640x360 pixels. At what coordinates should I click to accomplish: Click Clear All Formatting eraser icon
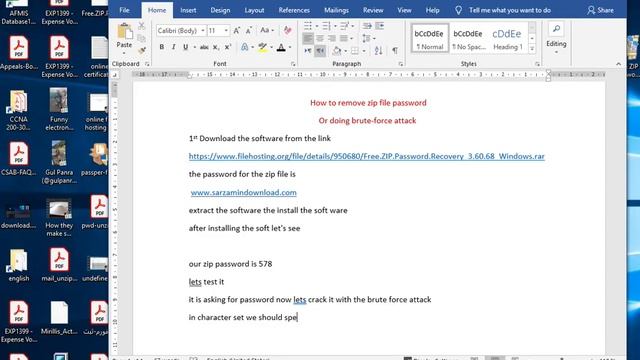[x=287, y=30]
